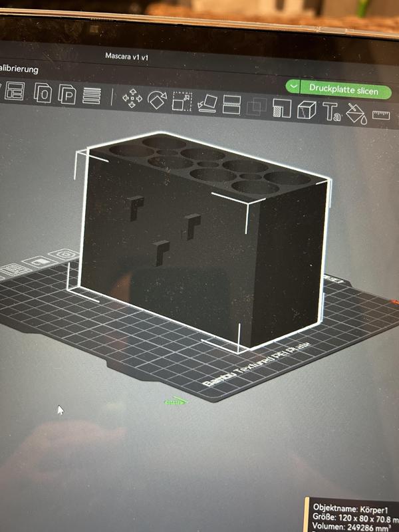
Task: Select the Scale tool
Action: tap(182, 101)
